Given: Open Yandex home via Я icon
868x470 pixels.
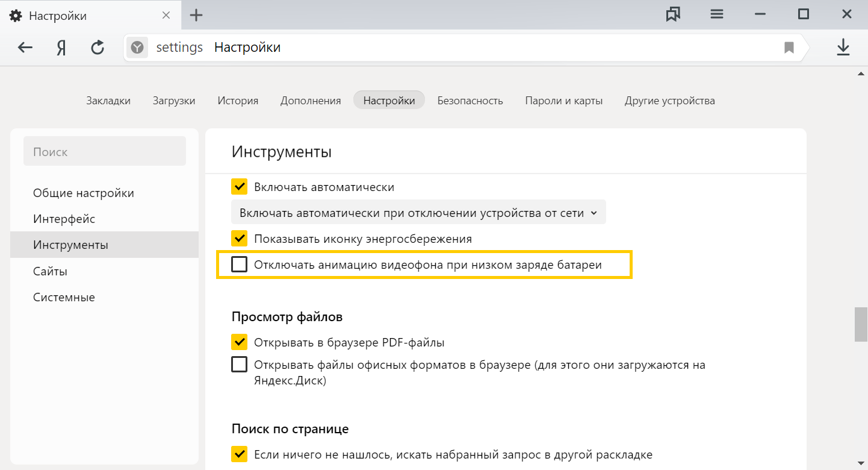Looking at the screenshot, I should coord(61,48).
